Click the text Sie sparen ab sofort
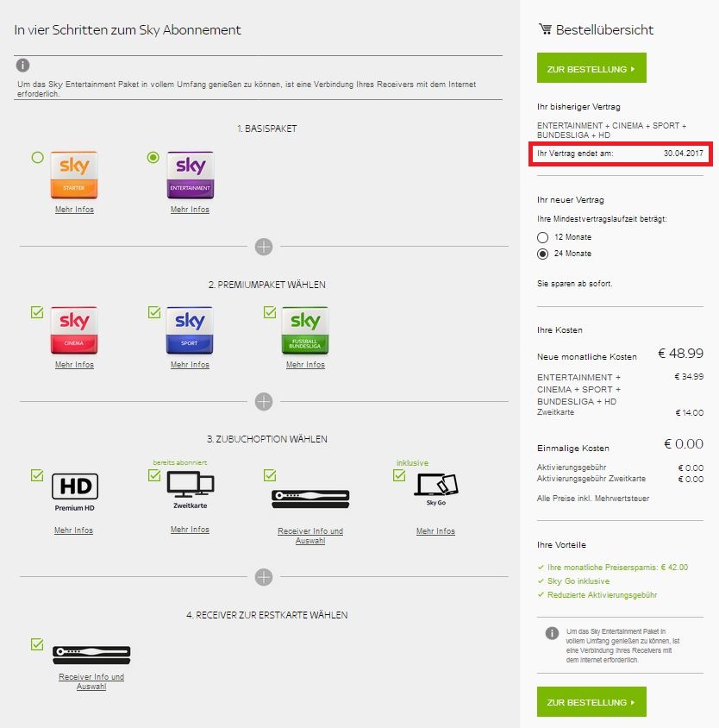 pos(575,284)
